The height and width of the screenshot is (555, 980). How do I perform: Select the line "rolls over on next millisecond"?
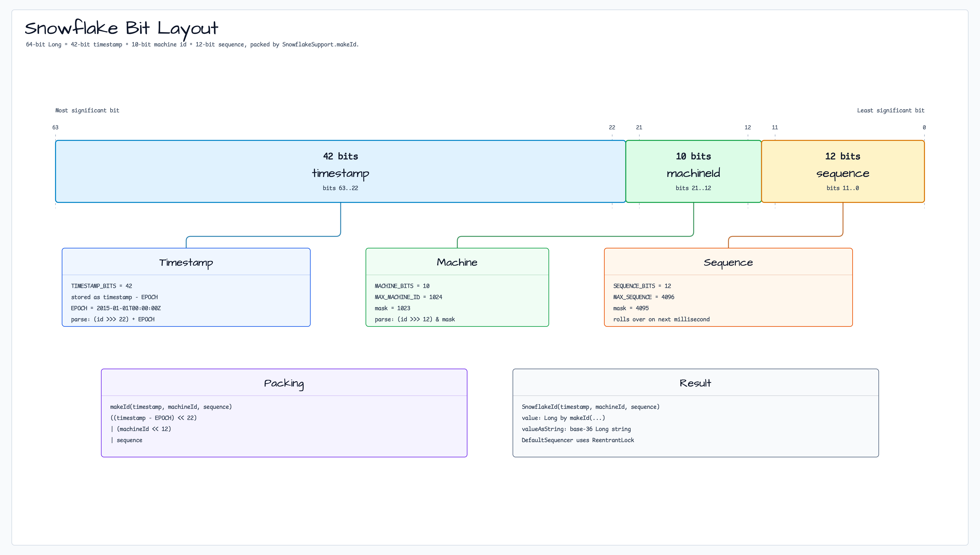click(662, 319)
